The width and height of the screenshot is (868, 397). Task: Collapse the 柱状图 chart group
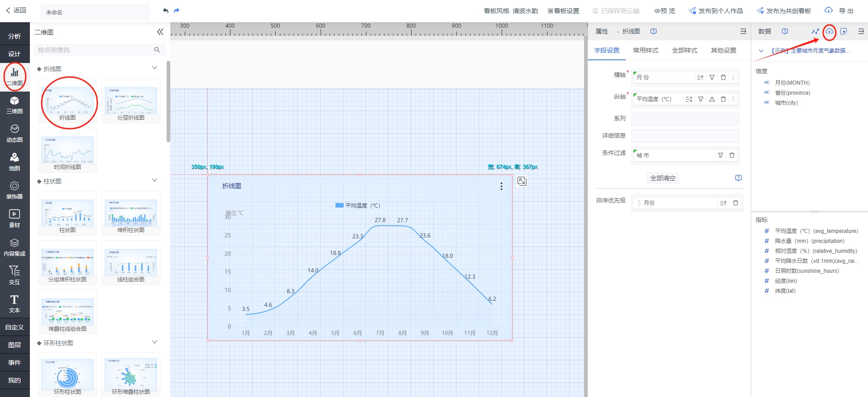point(154,180)
